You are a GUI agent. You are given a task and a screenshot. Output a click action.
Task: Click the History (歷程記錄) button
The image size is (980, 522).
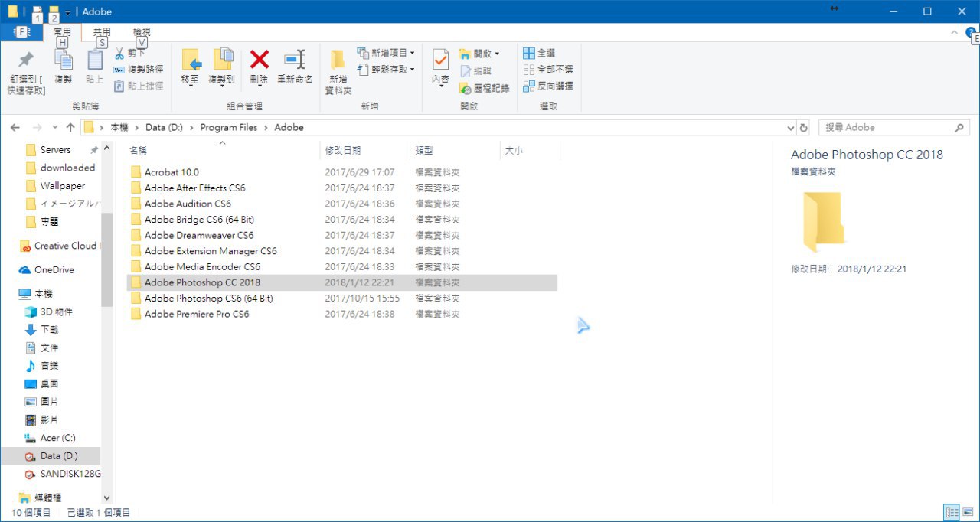tap(485, 88)
